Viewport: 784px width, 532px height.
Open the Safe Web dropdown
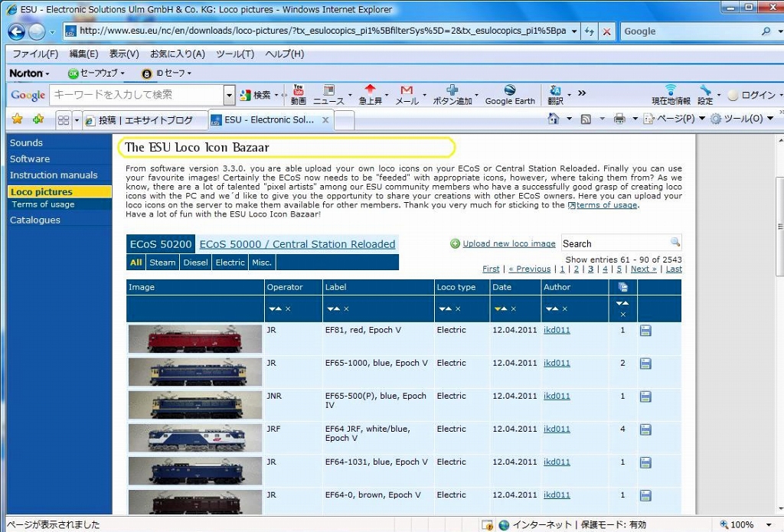96,73
